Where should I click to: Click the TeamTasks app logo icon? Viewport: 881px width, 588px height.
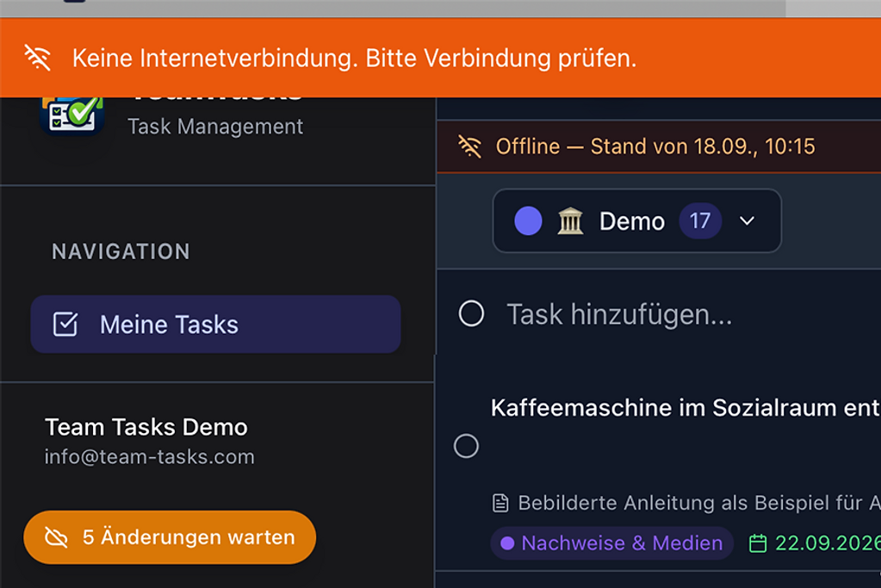pos(72,115)
